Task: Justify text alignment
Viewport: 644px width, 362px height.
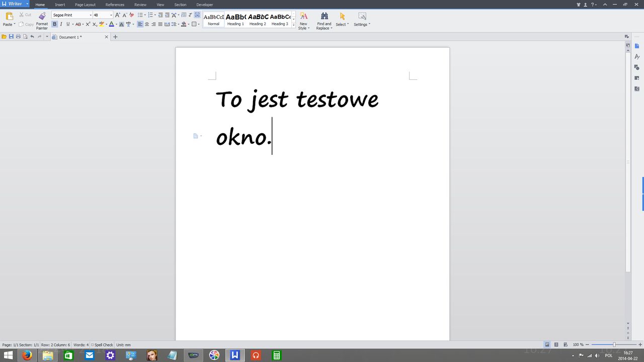Action: coord(160,24)
